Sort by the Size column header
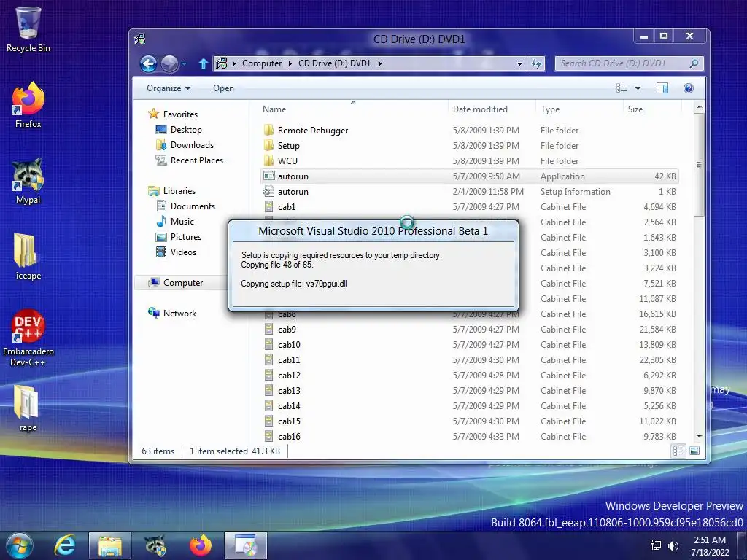747x560 pixels. (x=651, y=109)
